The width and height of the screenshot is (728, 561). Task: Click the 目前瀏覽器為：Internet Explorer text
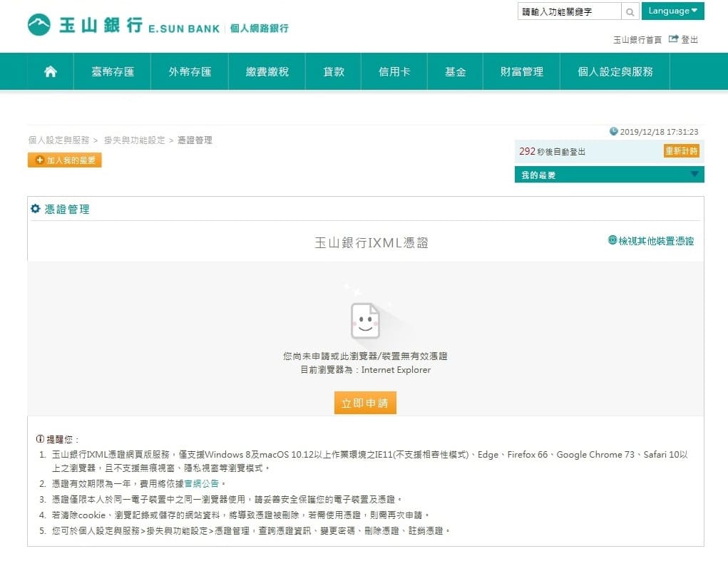pos(365,370)
